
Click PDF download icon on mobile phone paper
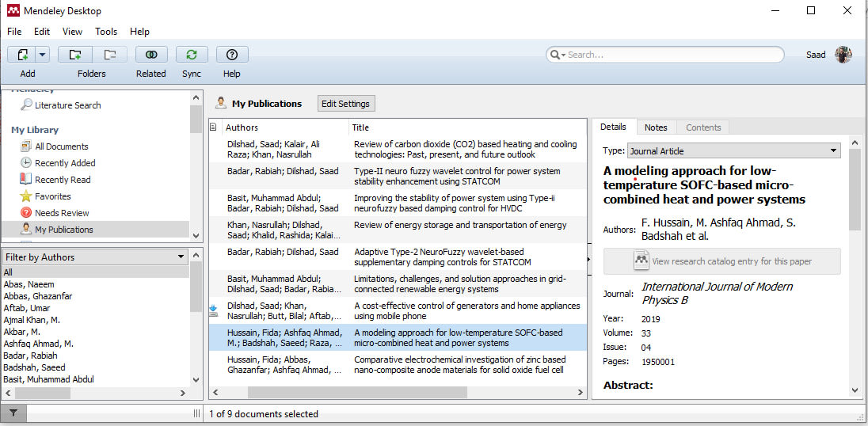click(x=214, y=310)
